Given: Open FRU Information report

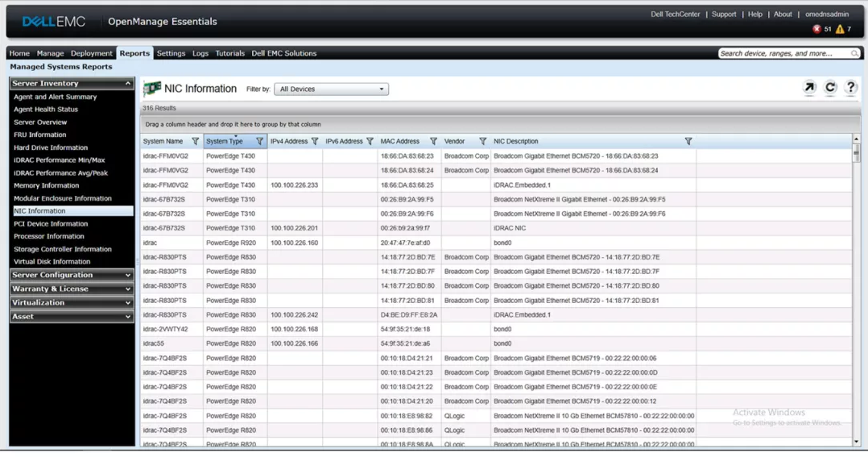Looking at the screenshot, I should click(x=40, y=135).
